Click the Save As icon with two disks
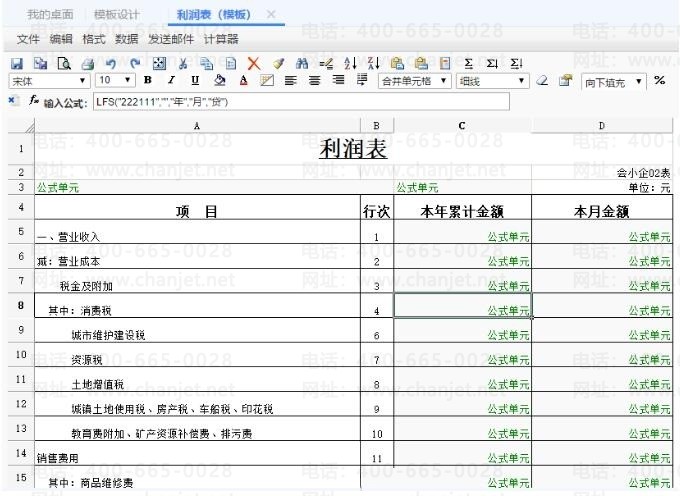 [x=41, y=64]
